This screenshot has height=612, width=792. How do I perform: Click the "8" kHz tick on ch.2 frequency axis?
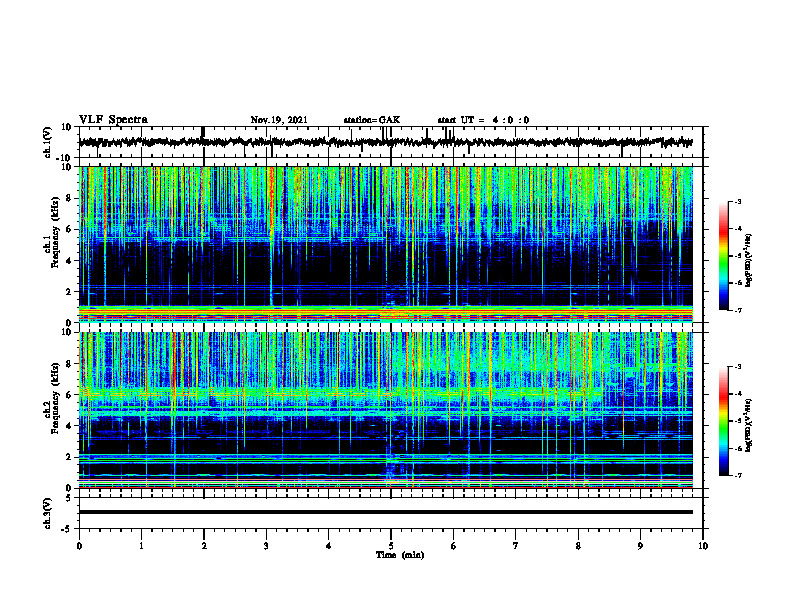coord(69,364)
